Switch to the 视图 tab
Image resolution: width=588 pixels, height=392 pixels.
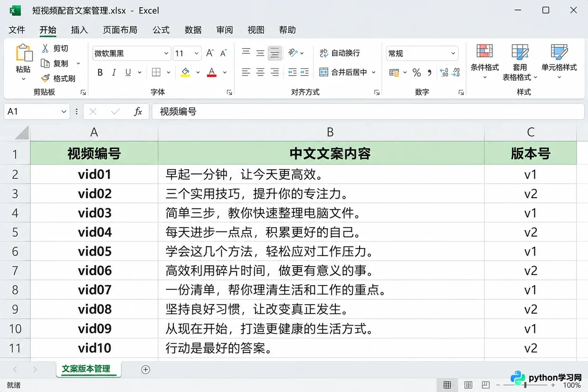tap(256, 30)
